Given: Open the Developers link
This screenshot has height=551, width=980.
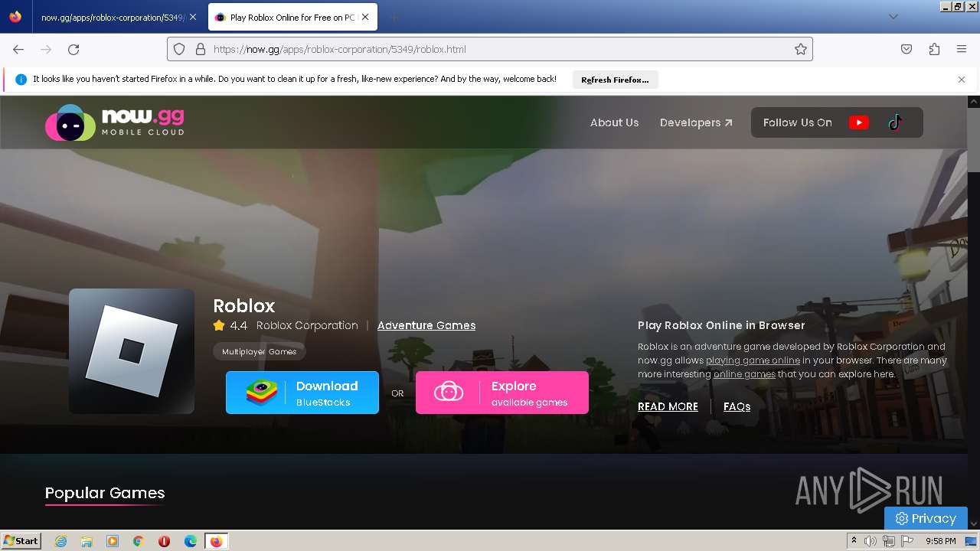Looking at the screenshot, I should [x=696, y=122].
